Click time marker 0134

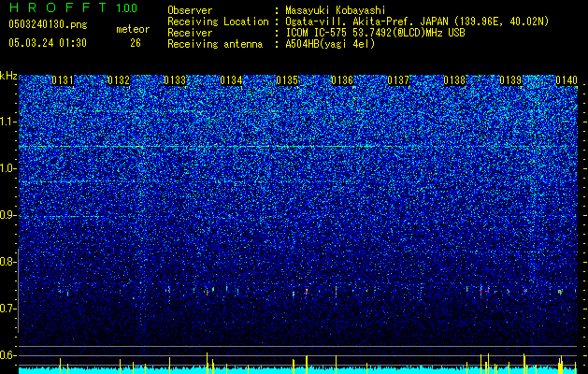click(x=231, y=79)
